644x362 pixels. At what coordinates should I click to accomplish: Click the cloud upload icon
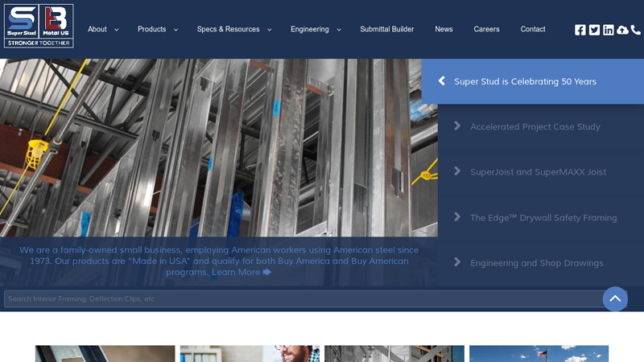pos(622,30)
